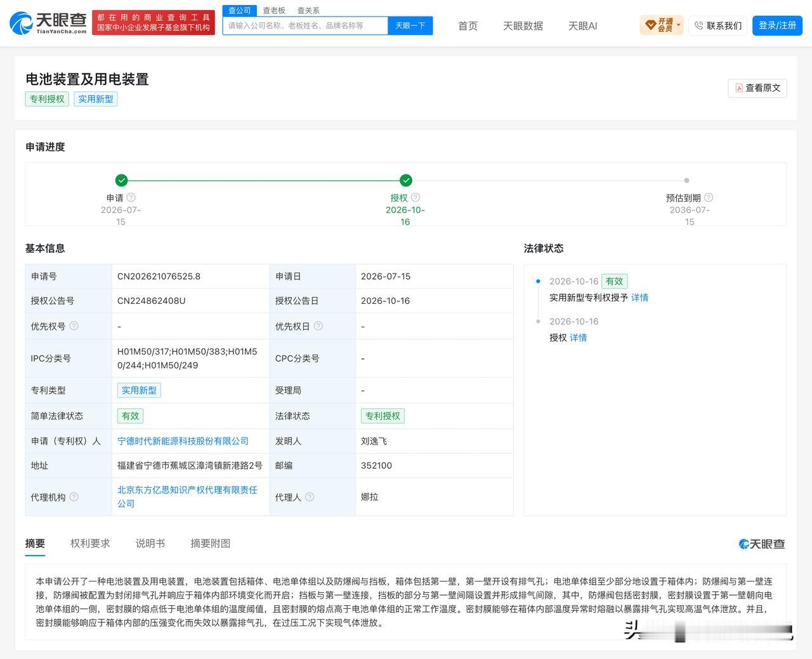The height and width of the screenshot is (659, 812).
Task: Click inventor name 刘逸飞
Action: tap(374, 441)
